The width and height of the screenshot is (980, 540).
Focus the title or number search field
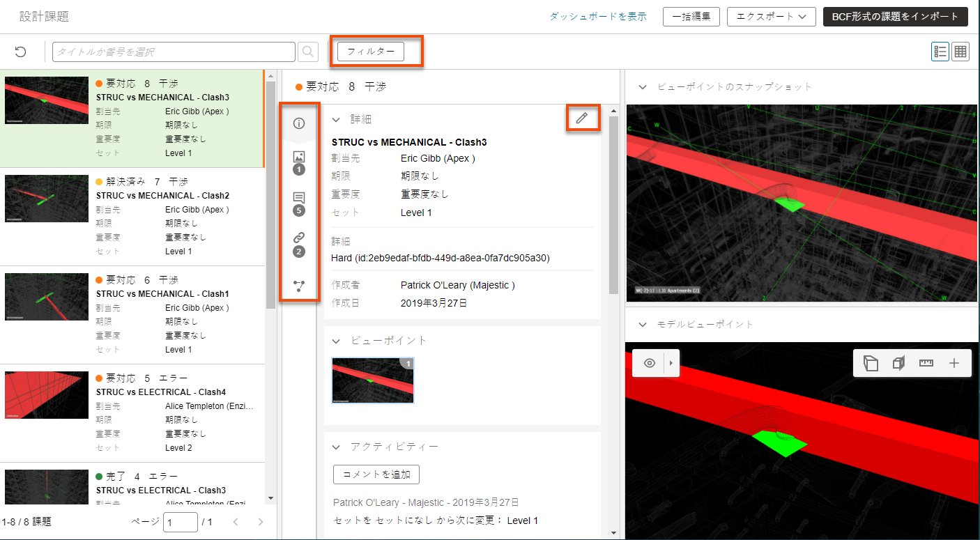[x=174, y=52]
